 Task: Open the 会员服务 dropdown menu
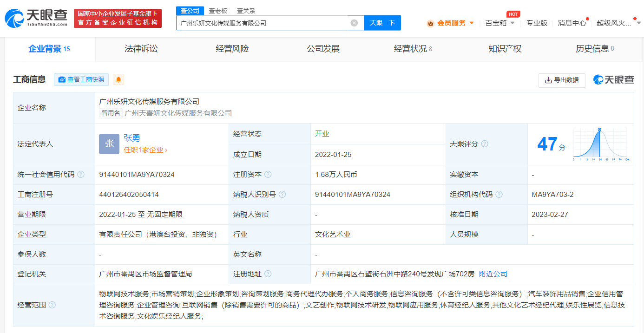451,23
